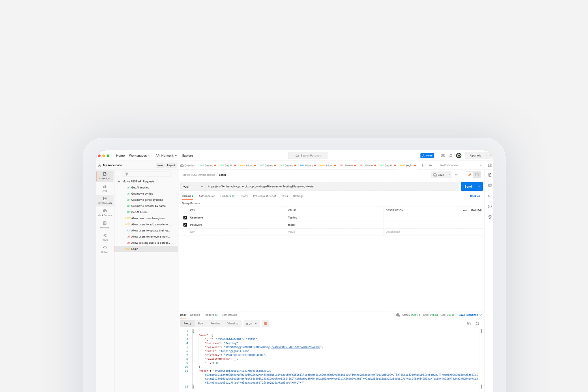The height and width of the screenshot is (392, 588).
Task: Click Bulk Edit for query params
Action: tap(477, 210)
